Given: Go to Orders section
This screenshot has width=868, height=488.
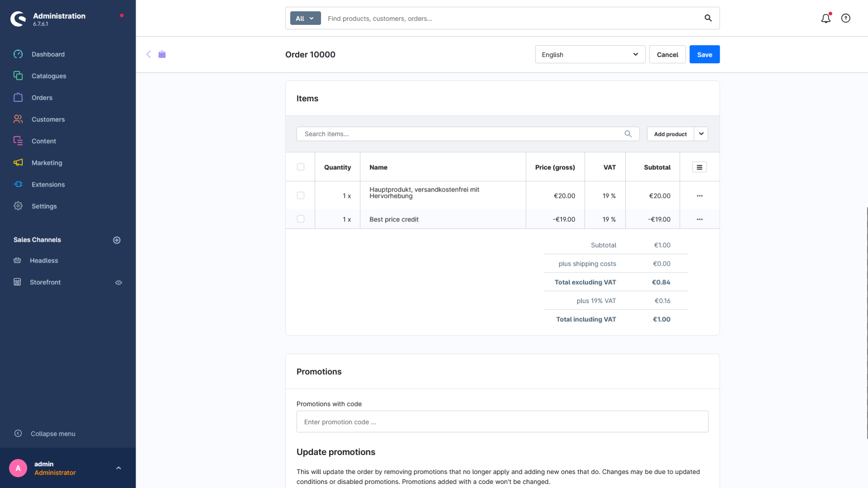Looking at the screenshot, I should click(42, 98).
